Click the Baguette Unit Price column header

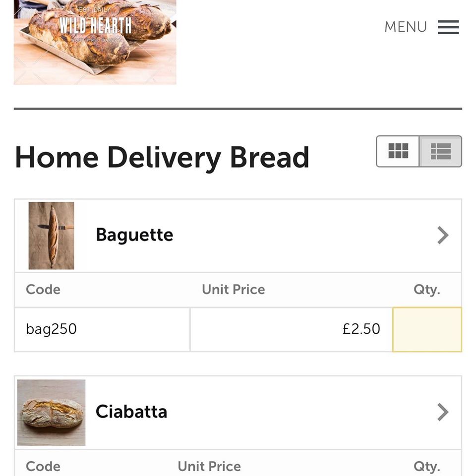233,290
